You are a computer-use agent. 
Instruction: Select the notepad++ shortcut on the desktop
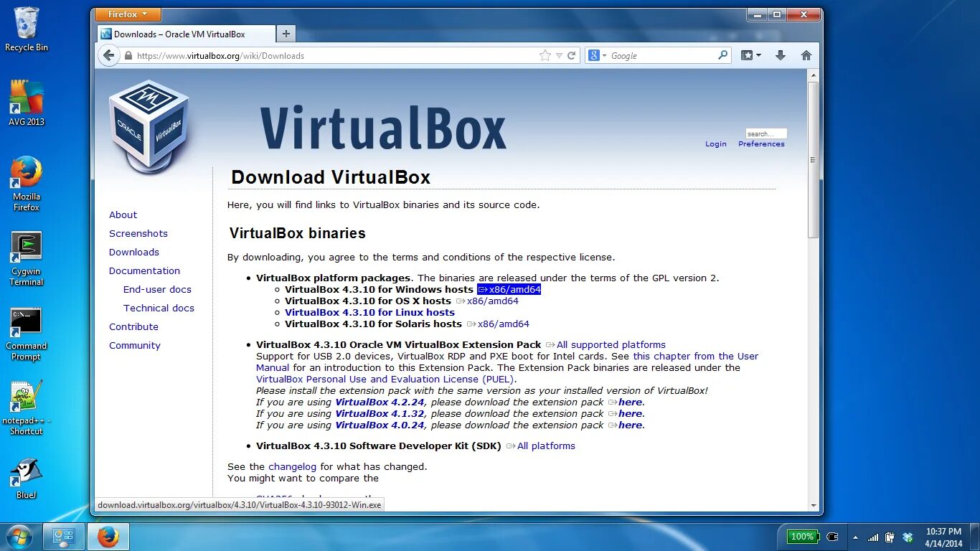tap(27, 408)
